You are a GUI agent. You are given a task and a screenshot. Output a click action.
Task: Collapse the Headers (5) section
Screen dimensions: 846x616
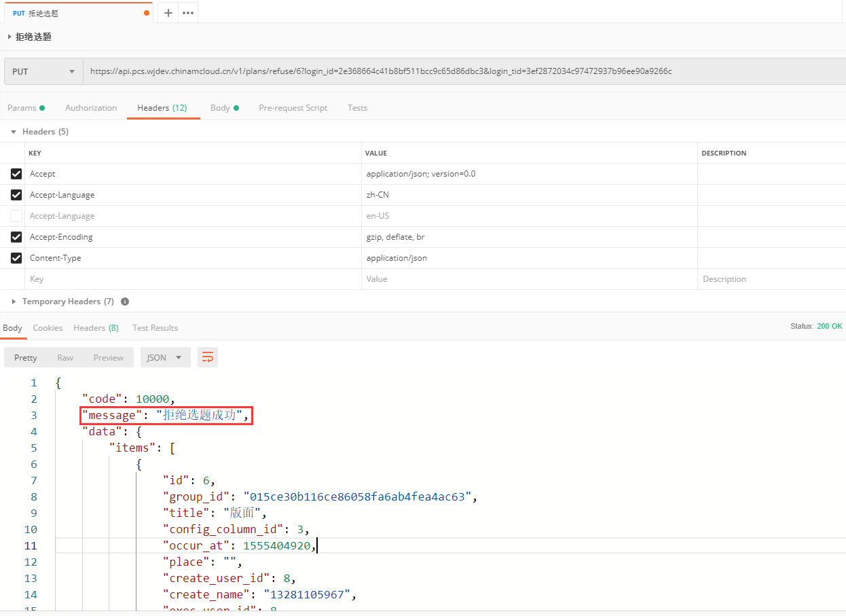(x=39, y=132)
